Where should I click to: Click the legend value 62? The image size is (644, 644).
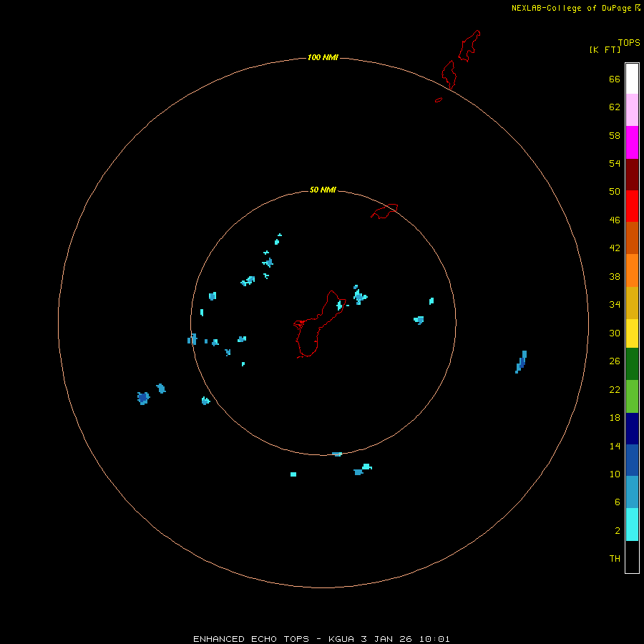coord(615,107)
